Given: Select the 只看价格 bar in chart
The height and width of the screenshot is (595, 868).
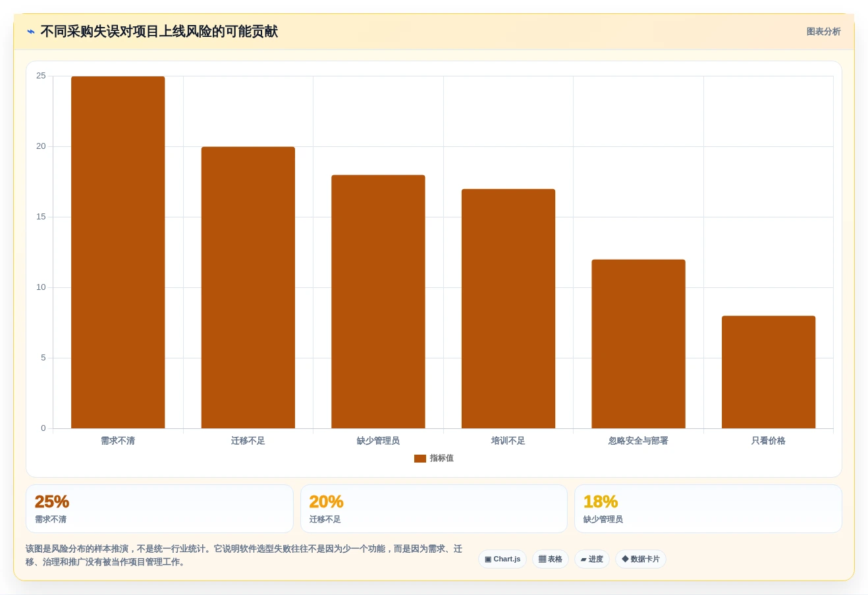Looking at the screenshot, I should (769, 372).
